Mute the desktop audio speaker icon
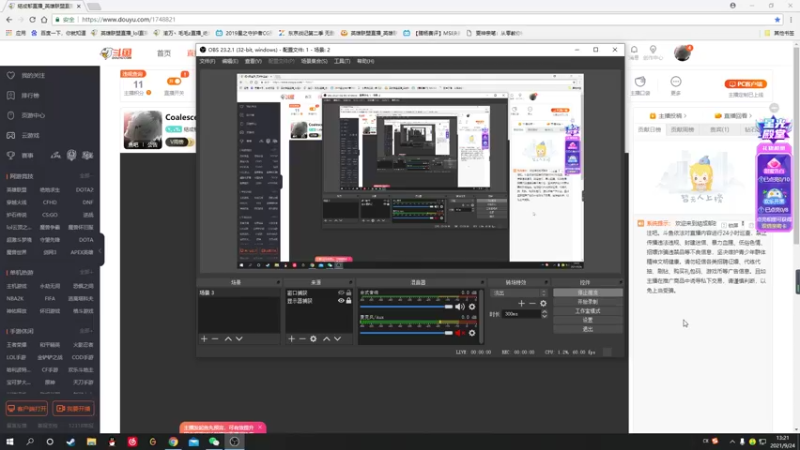Viewport: 800px width, 450px height. click(460, 307)
